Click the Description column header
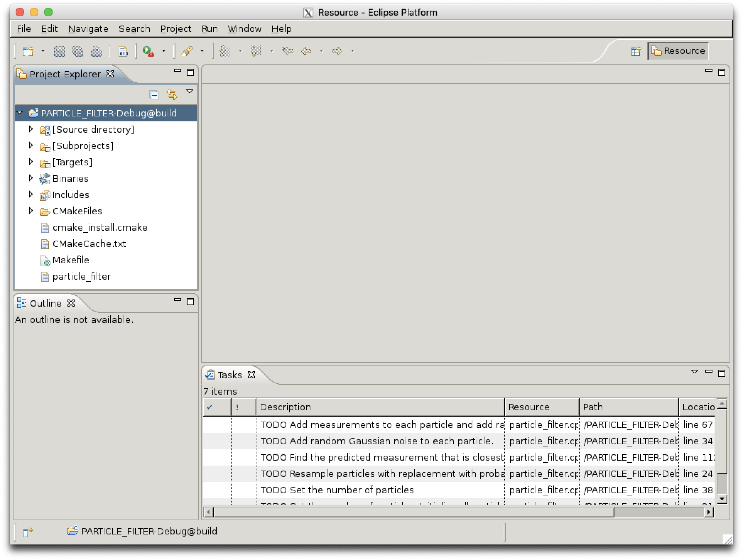 point(380,407)
